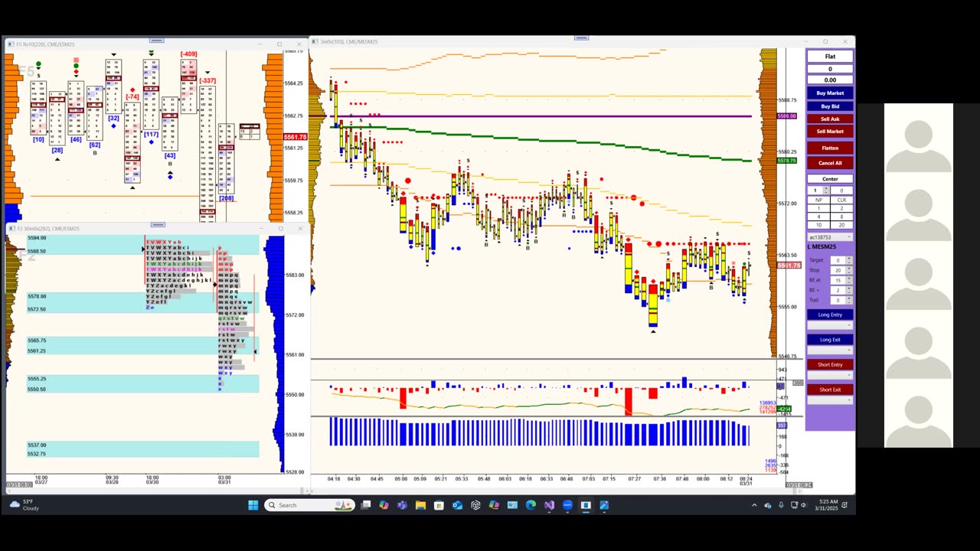The height and width of the screenshot is (551, 980).
Task: Click the Short Exit button
Action: click(830, 390)
